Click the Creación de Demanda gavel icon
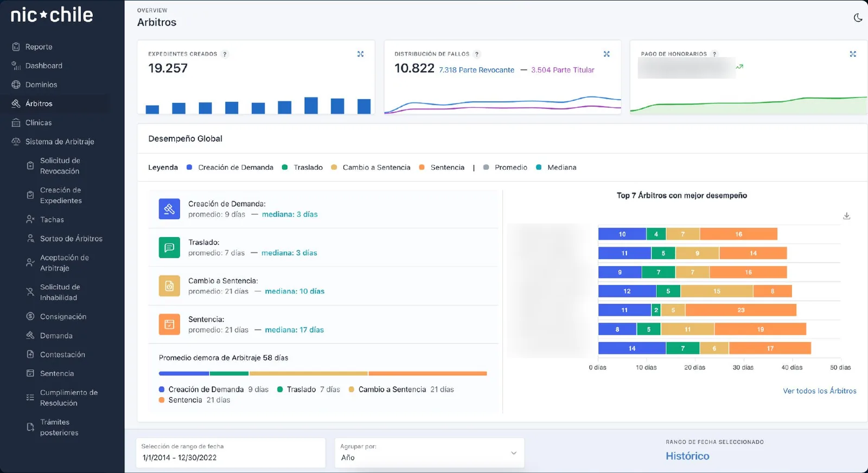The width and height of the screenshot is (868, 473). 169,209
